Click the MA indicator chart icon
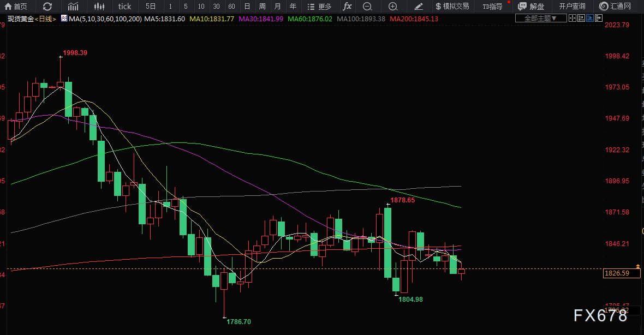 click(x=64, y=19)
